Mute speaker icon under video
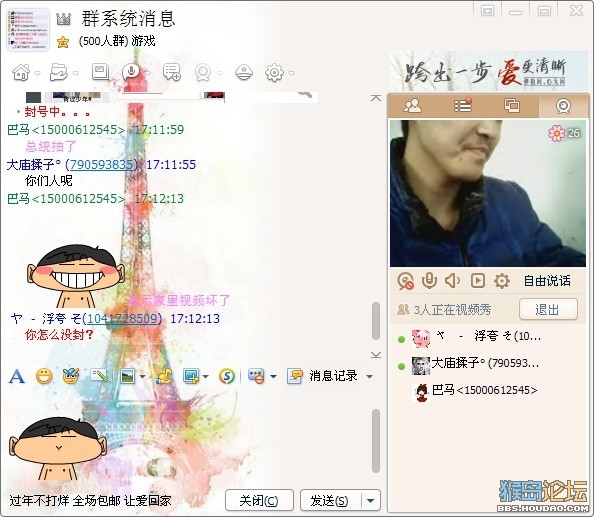The width and height of the screenshot is (594, 517). (x=453, y=281)
